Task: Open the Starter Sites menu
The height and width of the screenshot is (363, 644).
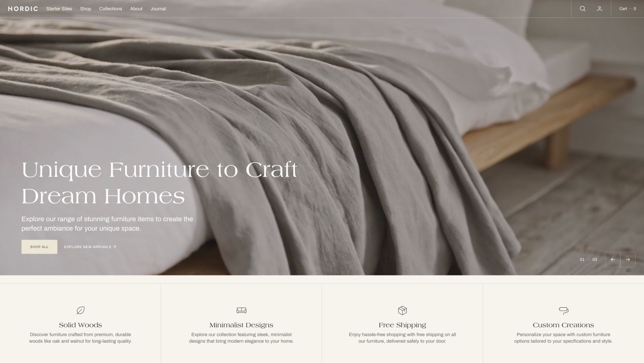Action: pyautogui.click(x=59, y=9)
